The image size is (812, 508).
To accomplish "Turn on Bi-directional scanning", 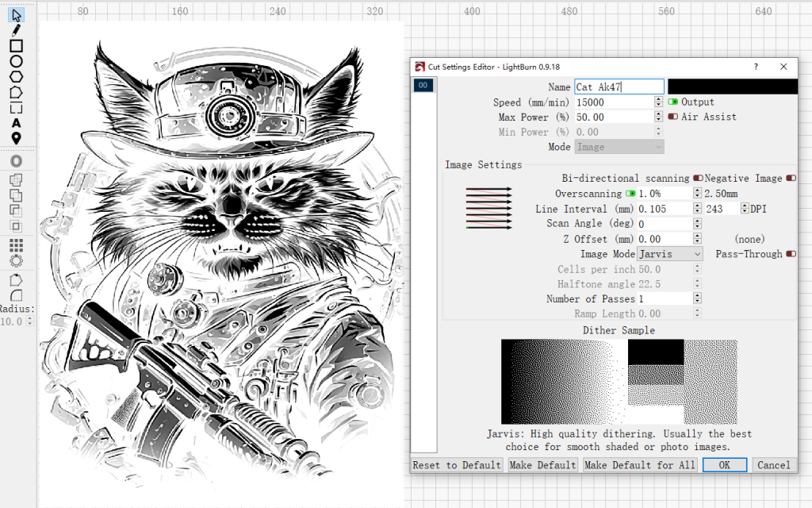I will [698, 179].
